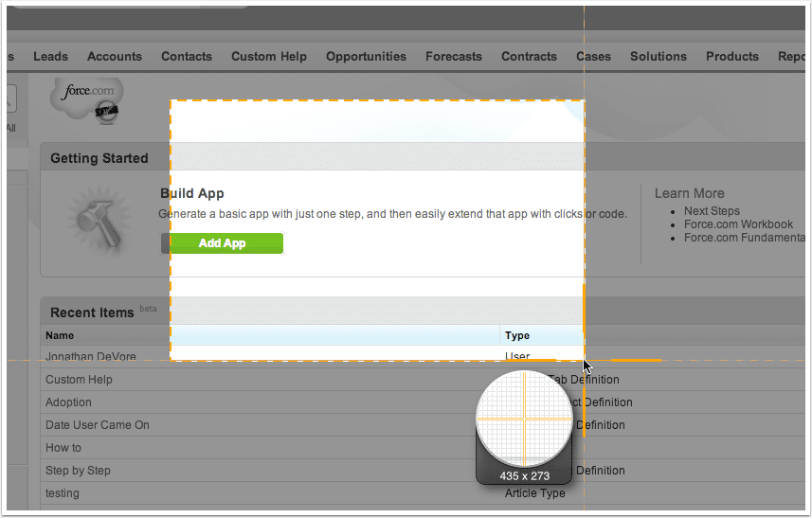Open the Forecasts tab

(454, 57)
